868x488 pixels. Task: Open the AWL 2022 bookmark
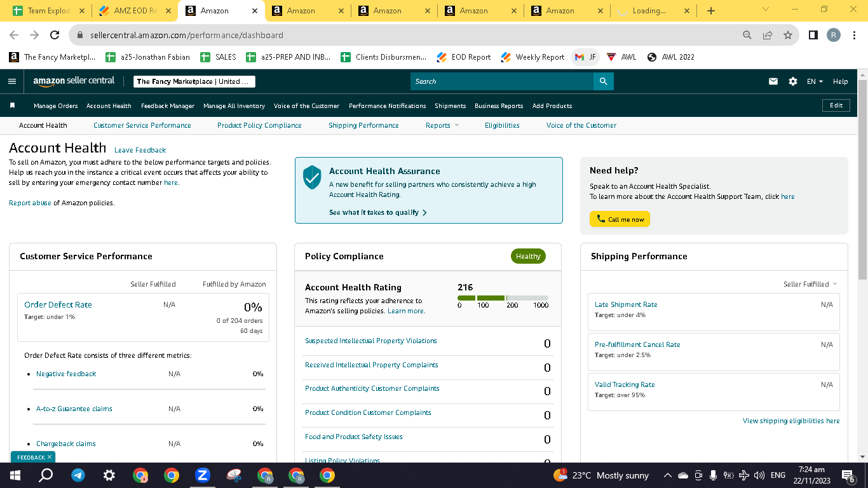[670, 57]
